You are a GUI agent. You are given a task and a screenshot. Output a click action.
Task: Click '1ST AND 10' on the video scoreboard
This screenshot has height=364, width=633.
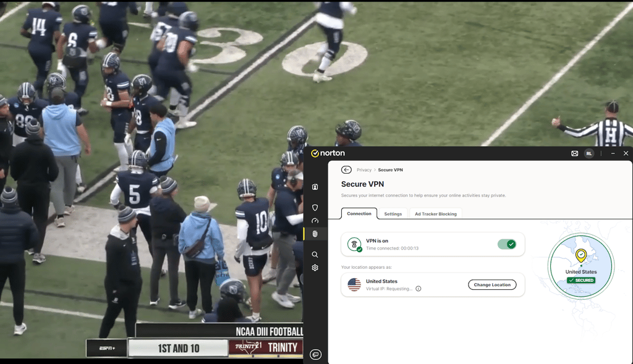click(179, 349)
